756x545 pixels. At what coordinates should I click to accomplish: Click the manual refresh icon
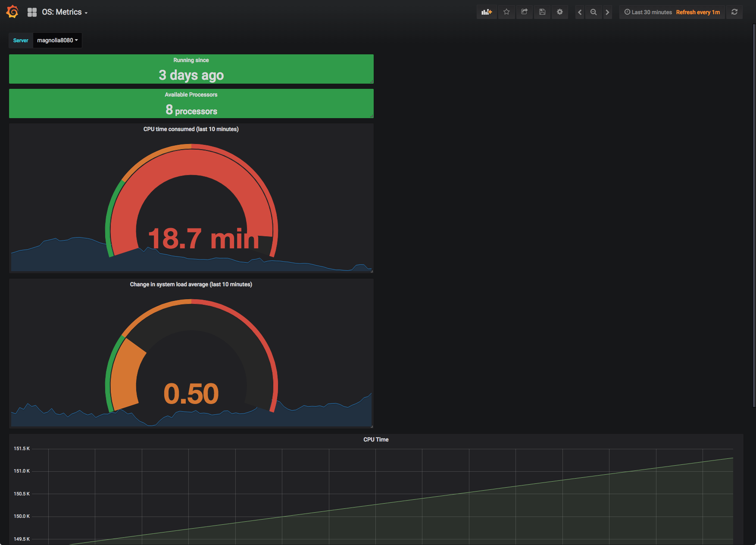[x=734, y=12]
